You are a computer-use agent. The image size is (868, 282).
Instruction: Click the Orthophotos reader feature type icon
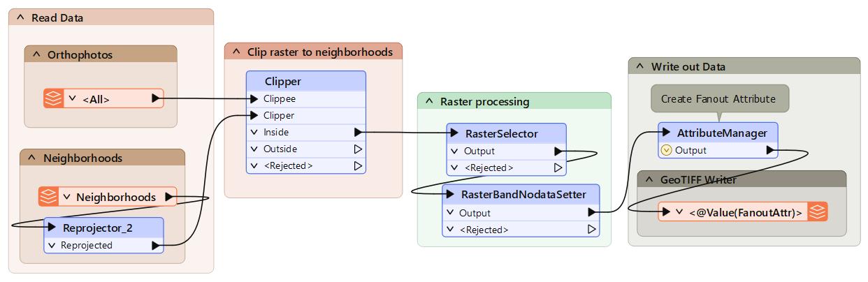(x=53, y=98)
